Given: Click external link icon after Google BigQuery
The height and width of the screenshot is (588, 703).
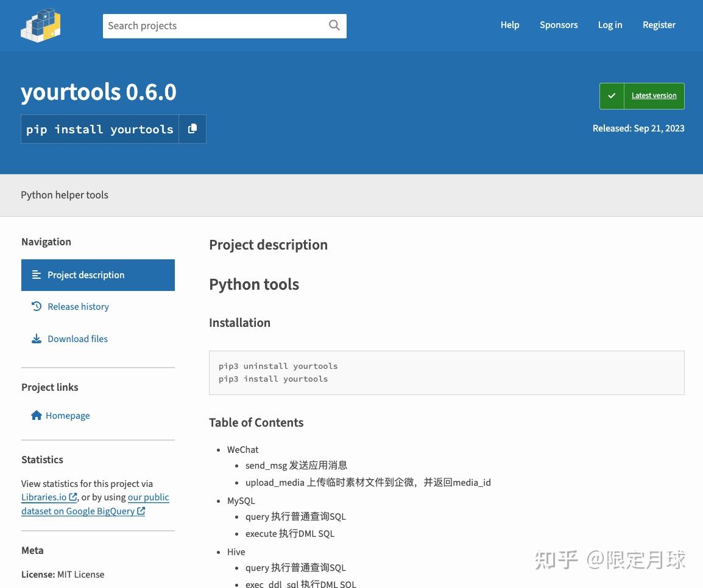Looking at the screenshot, I should click(x=141, y=511).
